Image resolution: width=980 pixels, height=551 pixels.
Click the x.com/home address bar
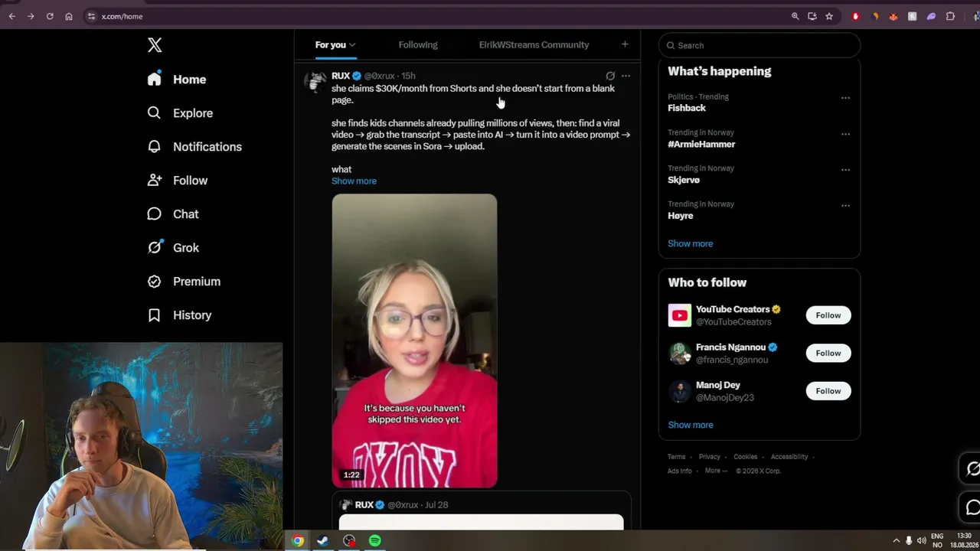coord(436,16)
